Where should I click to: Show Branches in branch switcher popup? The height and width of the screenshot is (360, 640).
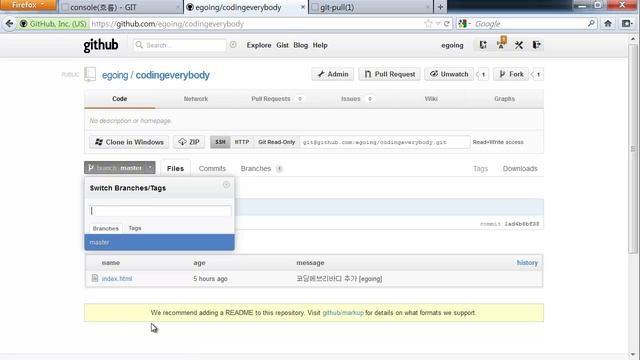point(105,228)
